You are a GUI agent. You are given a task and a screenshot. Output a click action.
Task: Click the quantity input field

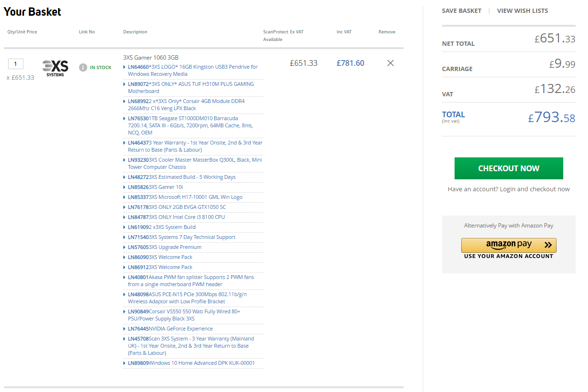click(x=15, y=64)
